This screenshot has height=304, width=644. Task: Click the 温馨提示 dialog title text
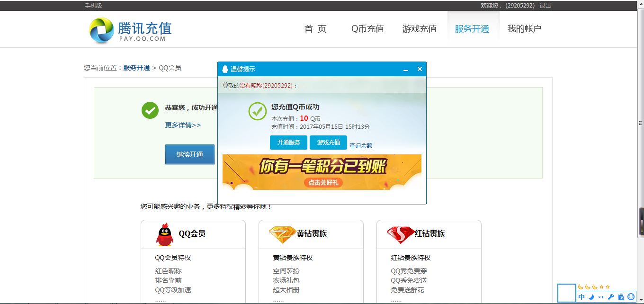[x=243, y=69]
